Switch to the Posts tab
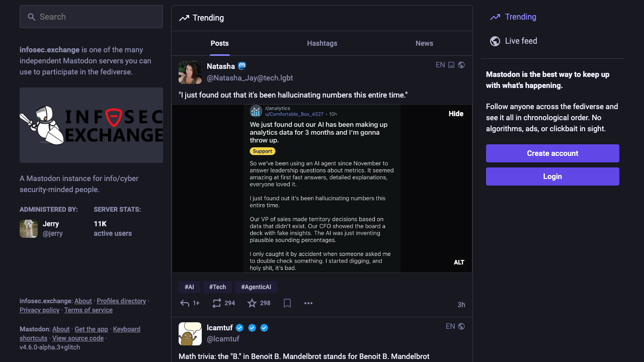This screenshot has width=644, height=362. (x=219, y=43)
